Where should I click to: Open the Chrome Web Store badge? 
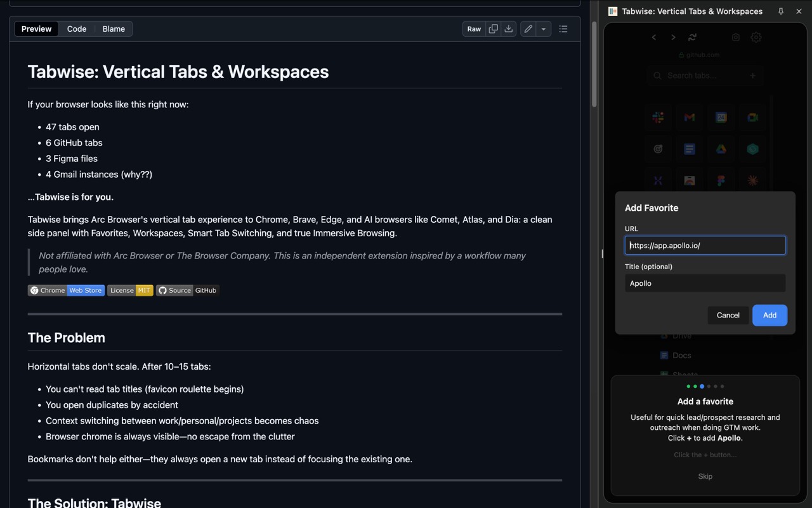(x=66, y=290)
